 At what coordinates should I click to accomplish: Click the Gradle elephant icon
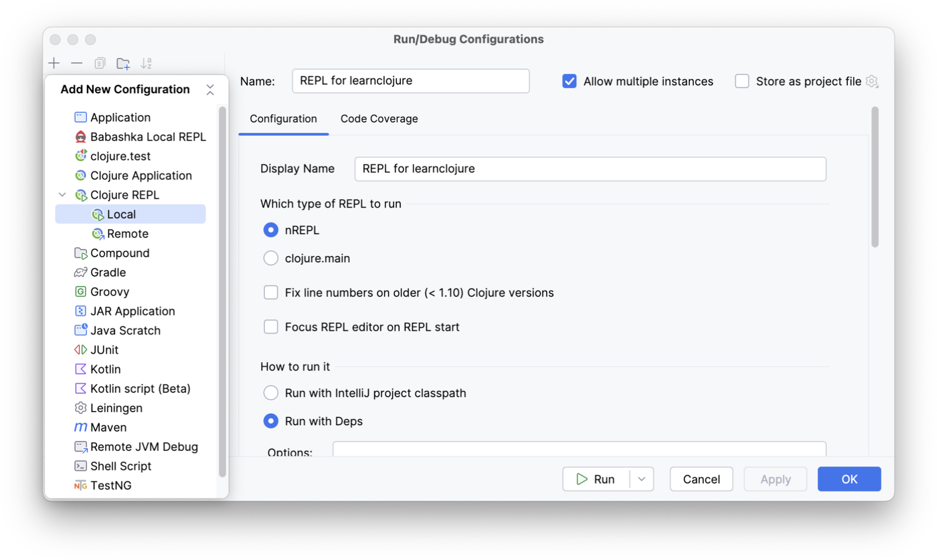(x=80, y=272)
